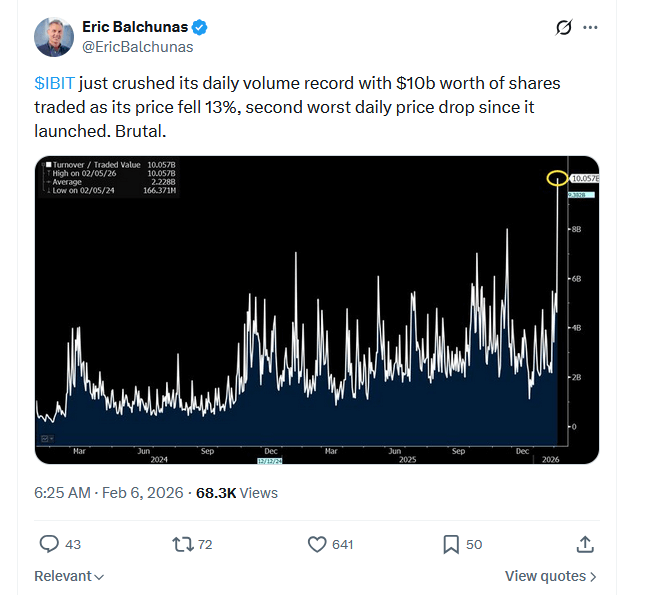Click the blue verified badge
Screen dimensions: 647x595
click(x=200, y=27)
